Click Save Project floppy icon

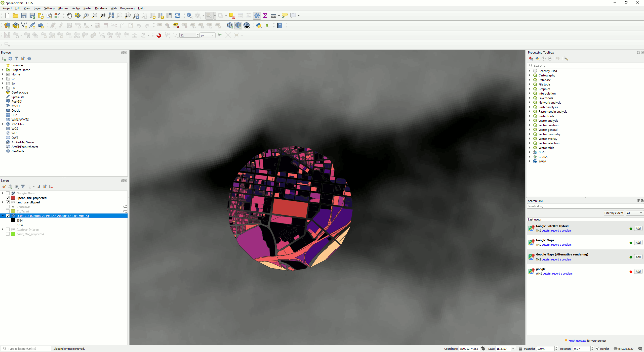tap(24, 16)
